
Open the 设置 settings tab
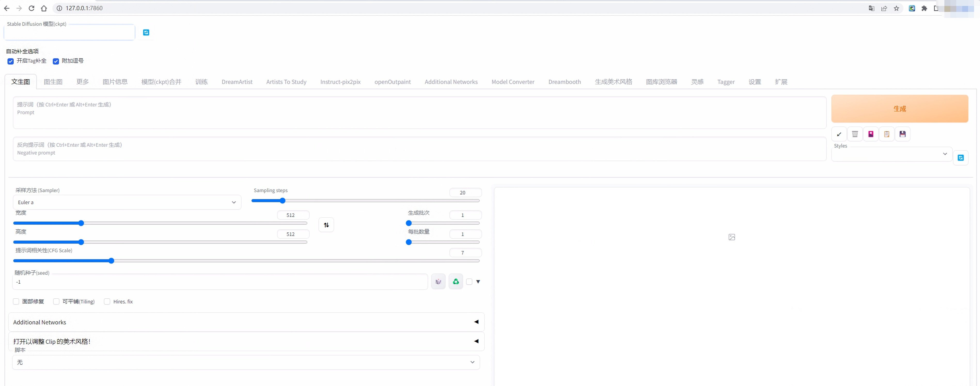point(755,82)
